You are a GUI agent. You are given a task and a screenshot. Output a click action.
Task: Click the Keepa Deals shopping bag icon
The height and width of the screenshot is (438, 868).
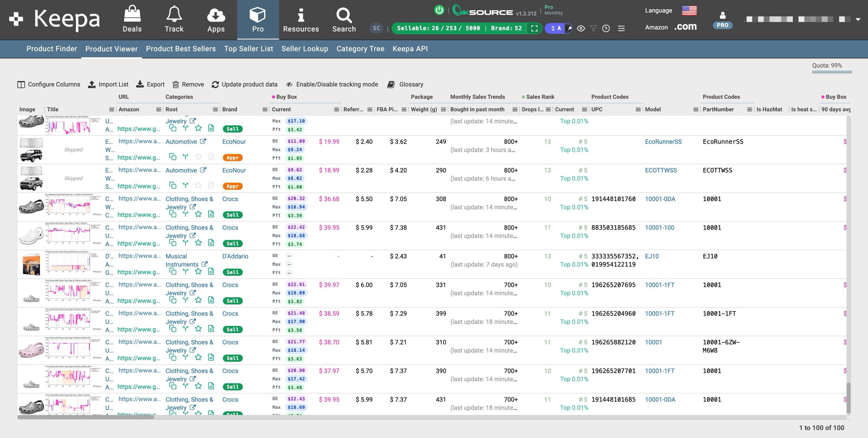tap(132, 14)
